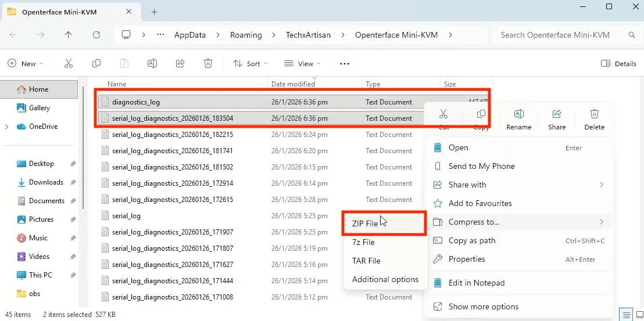The height and width of the screenshot is (321, 644).
Task: Click the Copy icon in toolbar
Action: tap(96, 63)
